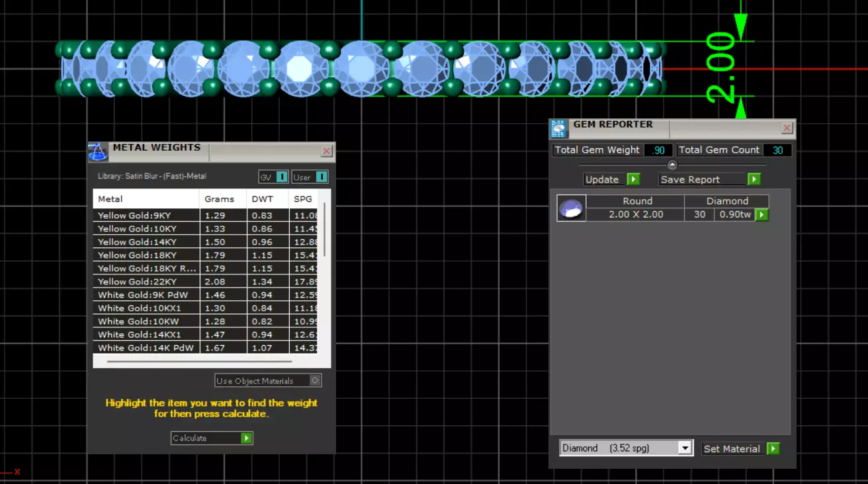Image resolution: width=868 pixels, height=484 pixels.
Task: Select the White Gold:9K PdW row
Action: (x=205, y=294)
